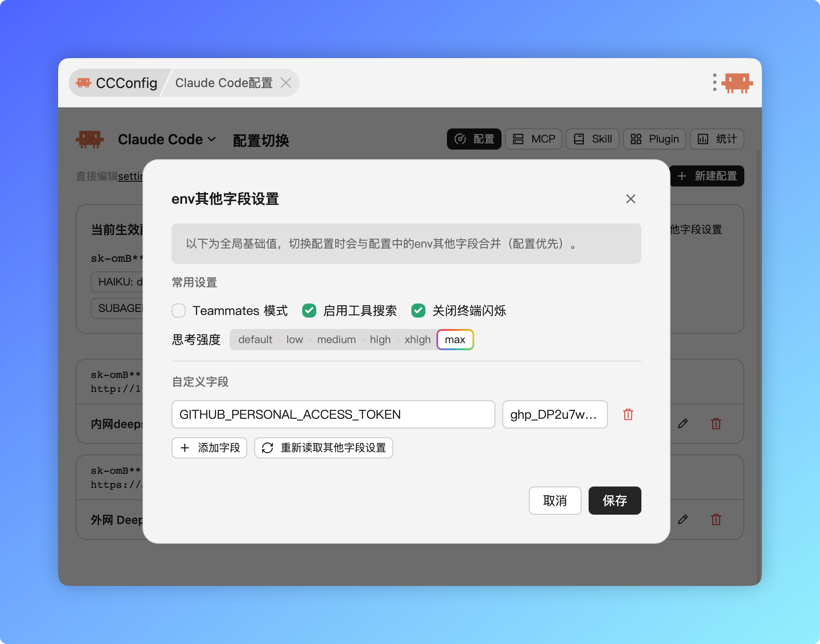Select low thinking intensity
Image resolution: width=820 pixels, height=644 pixels.
295,340
